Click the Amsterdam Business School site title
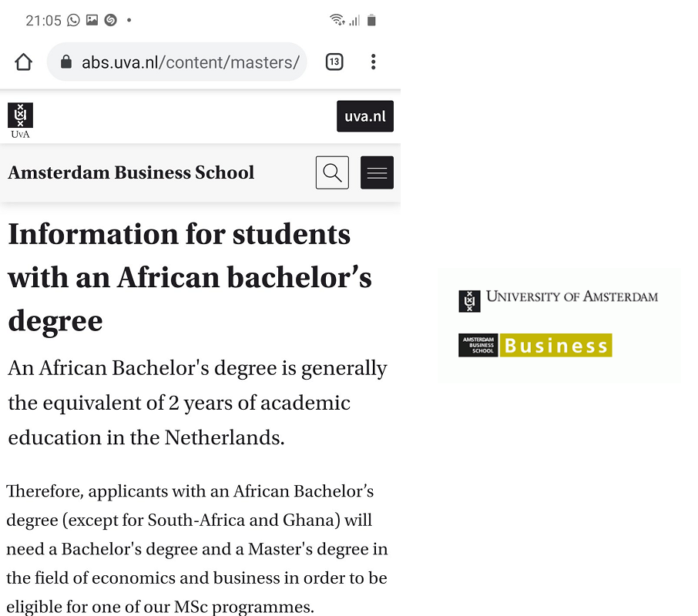Image resolution: width=698 pixels, height=616 pixels. coord(131,172)
